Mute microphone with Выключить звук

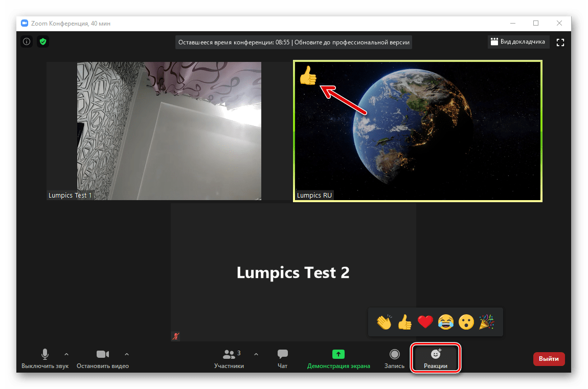pyautogui.click(x=45, y=359)
